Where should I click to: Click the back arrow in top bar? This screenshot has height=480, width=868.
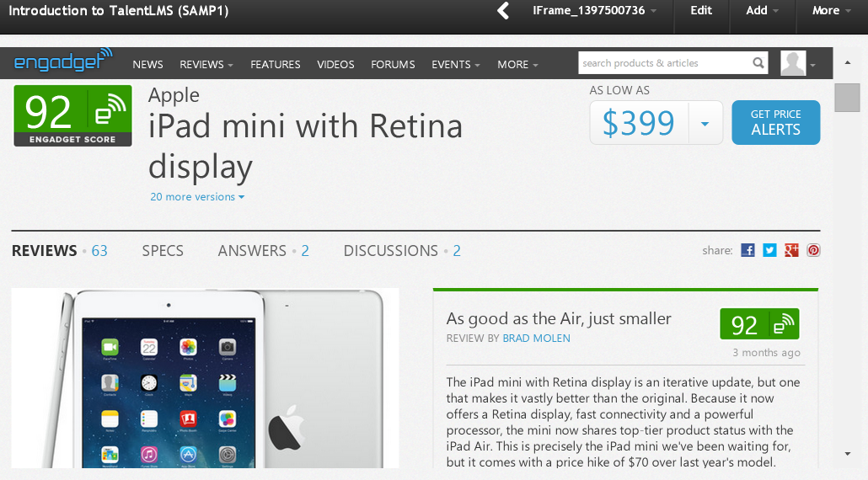click(x=503, y=11)
